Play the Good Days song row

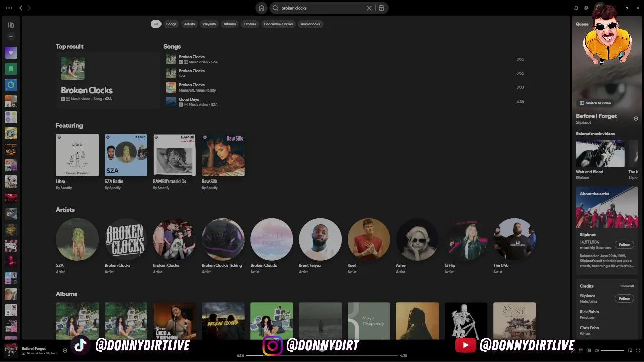(345, 102)
